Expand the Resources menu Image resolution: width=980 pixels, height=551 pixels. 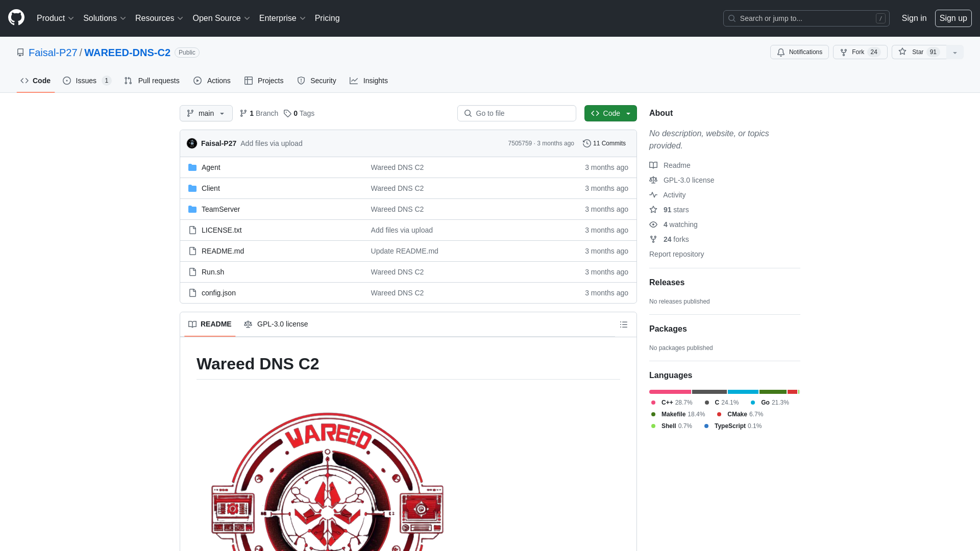point(159,18)
